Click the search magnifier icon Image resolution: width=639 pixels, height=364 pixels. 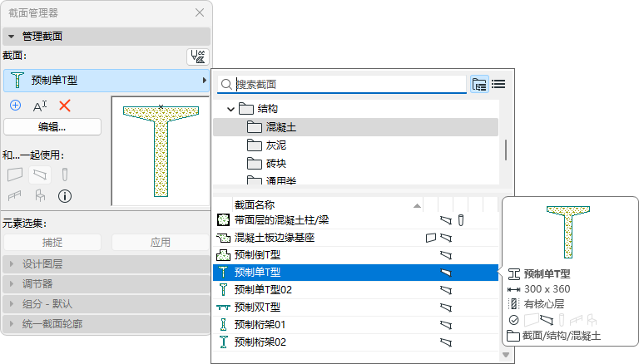click(226, 84)
